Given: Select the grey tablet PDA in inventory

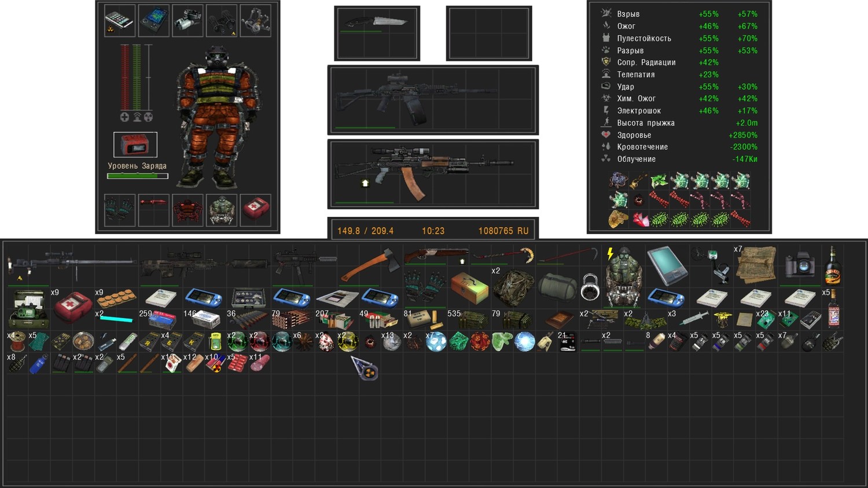Looking at the screenshot, I should click(x=667, y=265).
